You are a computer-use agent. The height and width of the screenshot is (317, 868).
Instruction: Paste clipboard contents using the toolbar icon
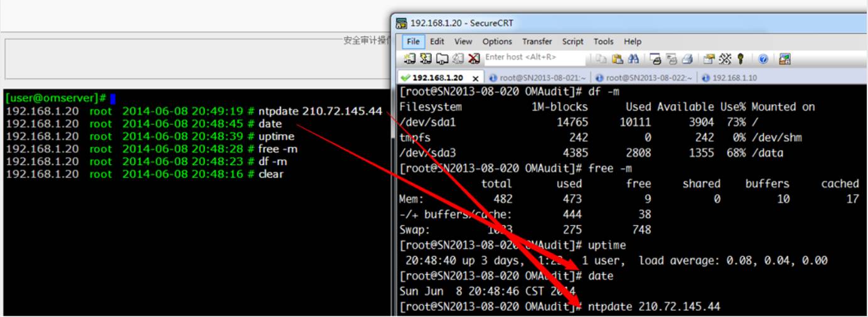[x=617, y=59]
